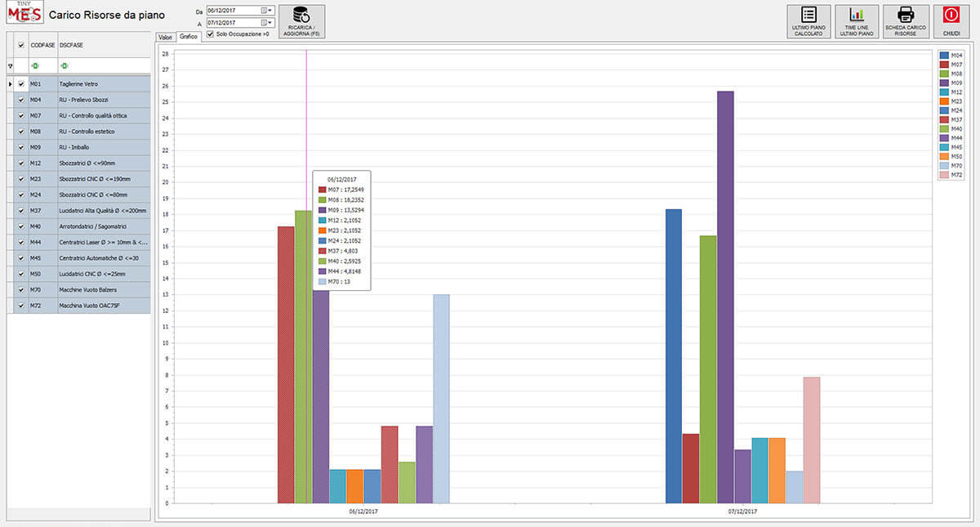Click the 'M70 : 13' tooltip entry
This screenshot has width=980, height=527.
[x=334, y=282]
